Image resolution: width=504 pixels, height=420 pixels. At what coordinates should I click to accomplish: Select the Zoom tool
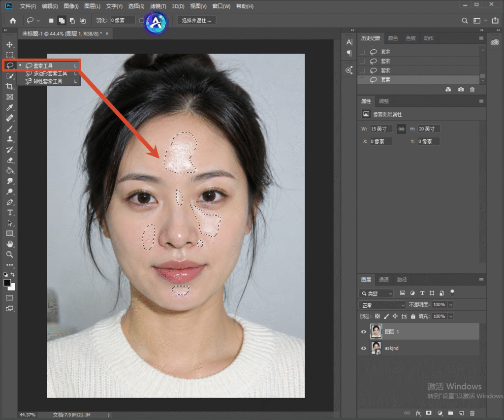(x=10, y=255)
